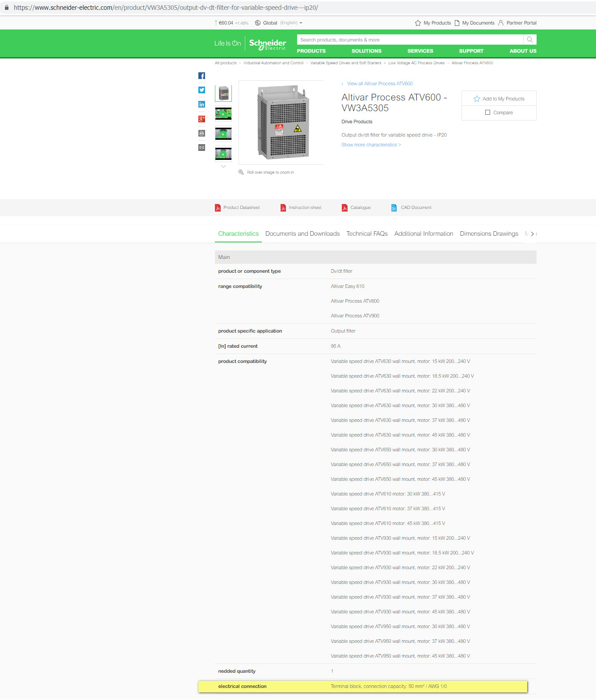The height and width of the screenshot is (700, 596).
Task: Click the CAD Document file icon
Action: 394,208
